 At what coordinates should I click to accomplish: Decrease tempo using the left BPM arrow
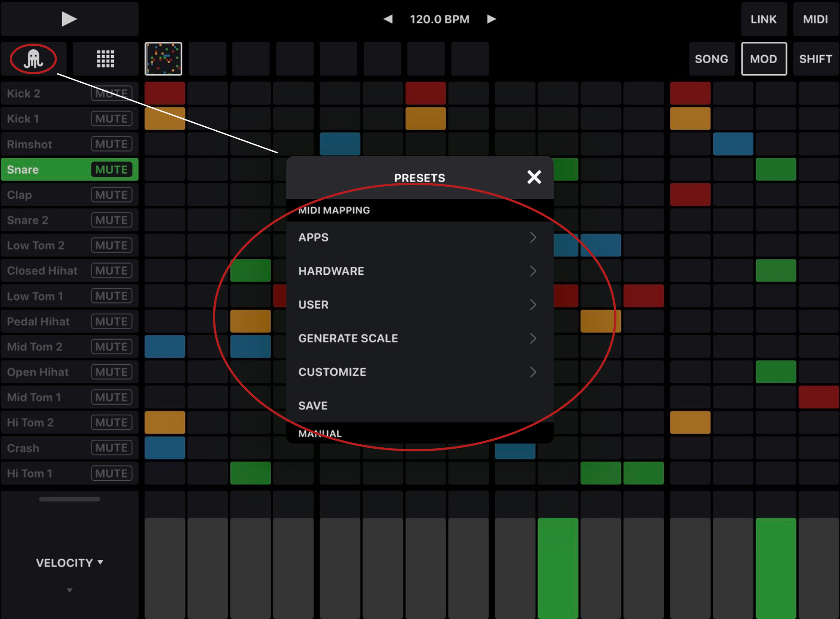pyautogui.click(x=388, y=19)
